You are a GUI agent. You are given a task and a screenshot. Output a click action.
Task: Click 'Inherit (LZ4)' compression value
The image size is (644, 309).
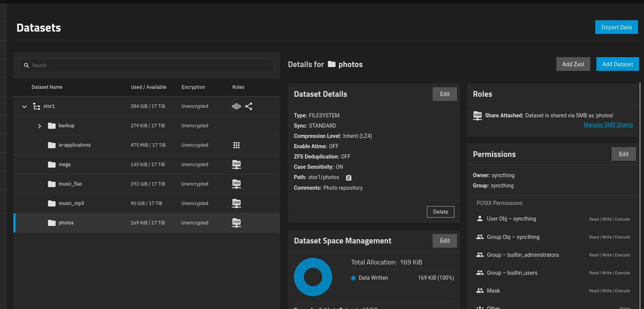tap(357, 136)
